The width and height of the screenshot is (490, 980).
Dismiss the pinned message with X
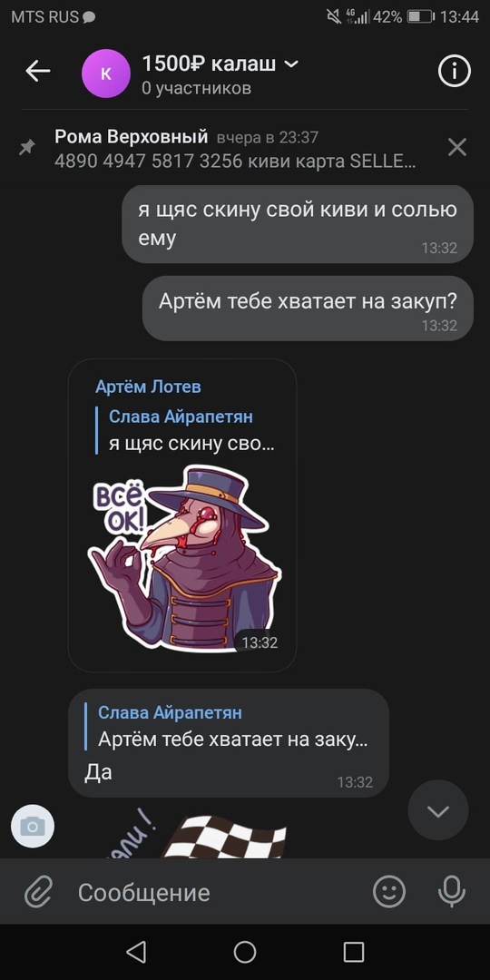[x=457, y=148]
